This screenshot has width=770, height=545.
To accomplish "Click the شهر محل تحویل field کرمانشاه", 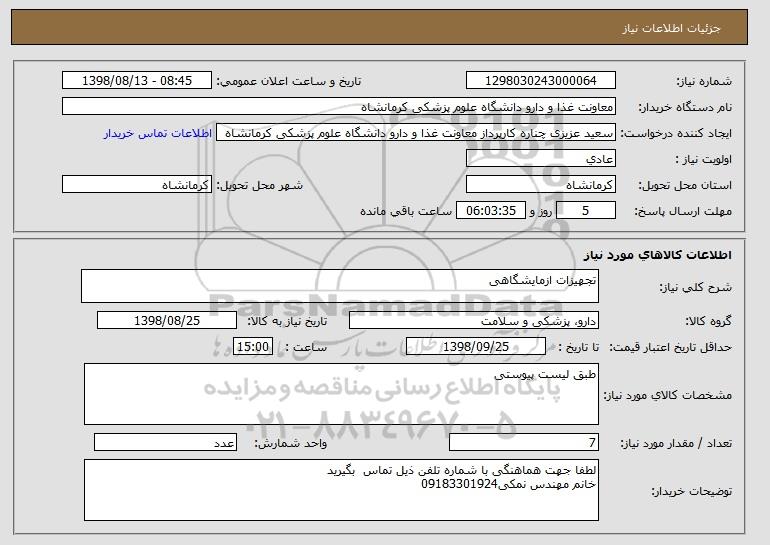I will click(x=137, y=185).
